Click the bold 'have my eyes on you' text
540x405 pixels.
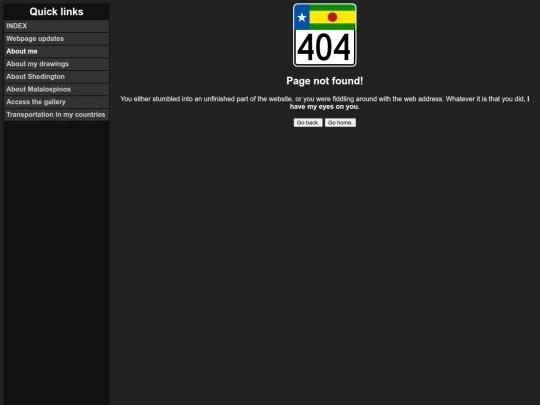point(324,107)
